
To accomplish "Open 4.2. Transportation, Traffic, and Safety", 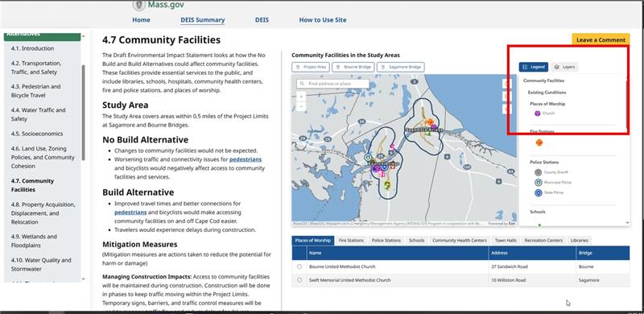I will point(36,68).
